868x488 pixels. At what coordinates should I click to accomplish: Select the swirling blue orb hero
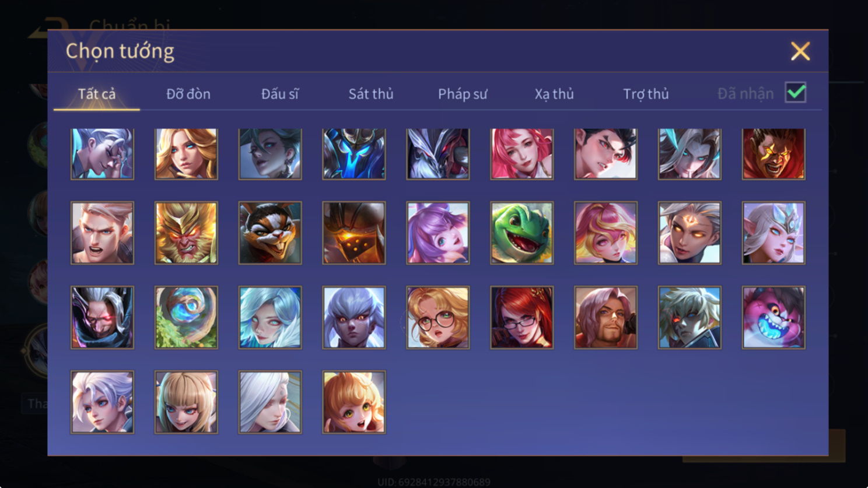(x=186, y=317)
